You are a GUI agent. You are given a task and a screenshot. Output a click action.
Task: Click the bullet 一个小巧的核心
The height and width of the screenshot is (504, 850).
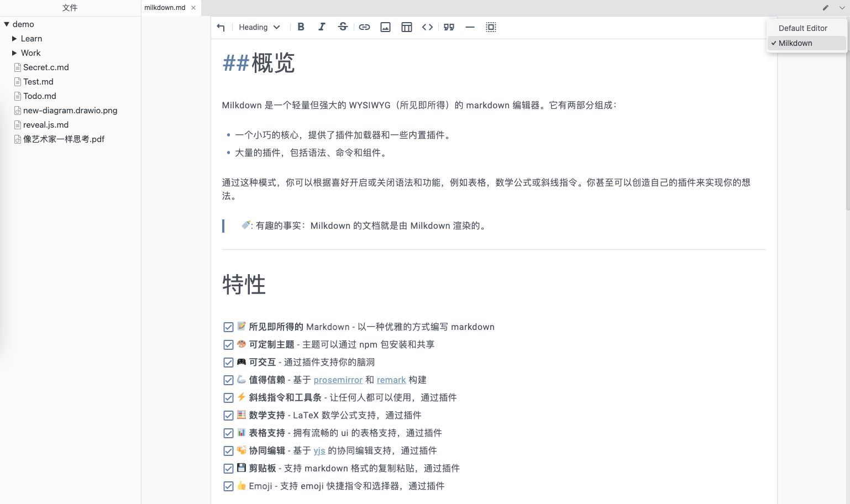click(x=343, y=135)
